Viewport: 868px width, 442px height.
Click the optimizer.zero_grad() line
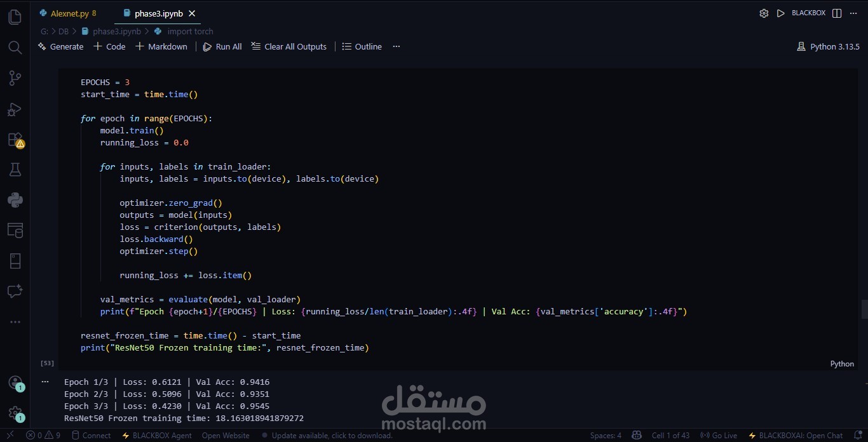171,203
